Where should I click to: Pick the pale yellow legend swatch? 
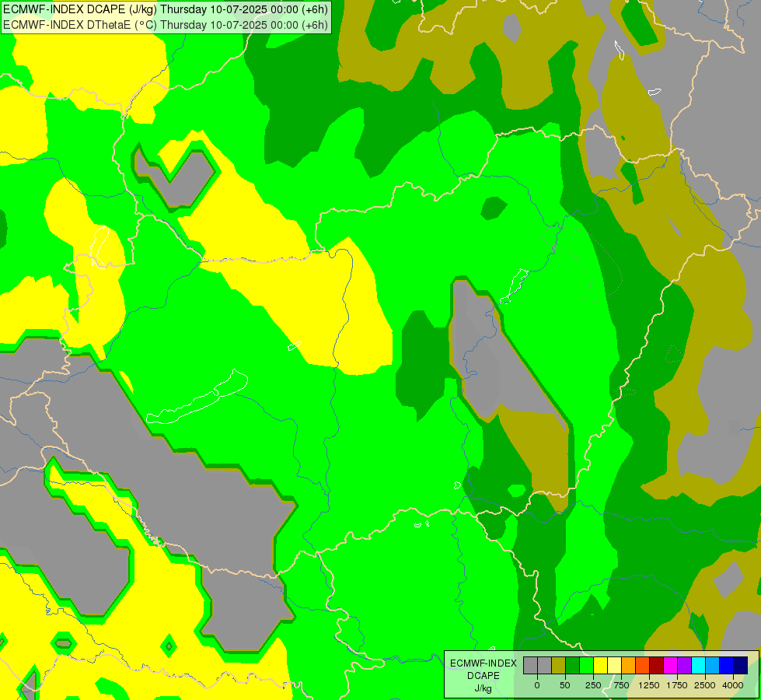tap(614, 666)
